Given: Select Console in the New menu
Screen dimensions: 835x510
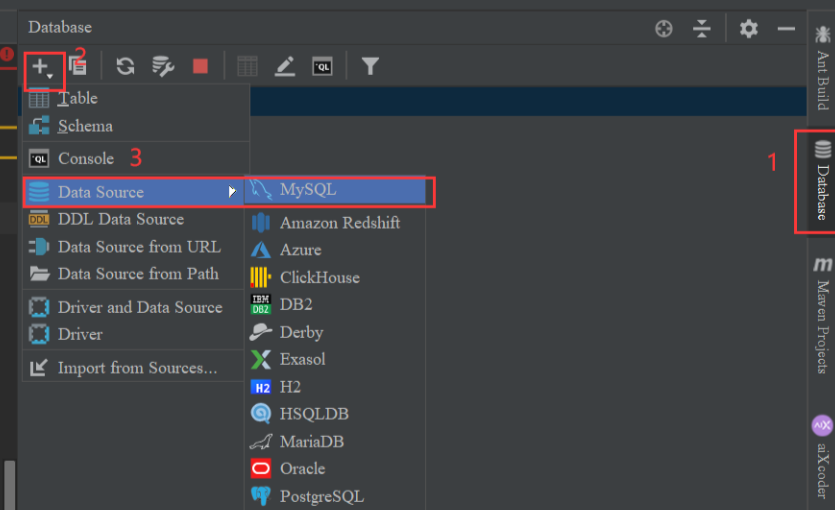Looking at the screenshot, I should [136, 159].
